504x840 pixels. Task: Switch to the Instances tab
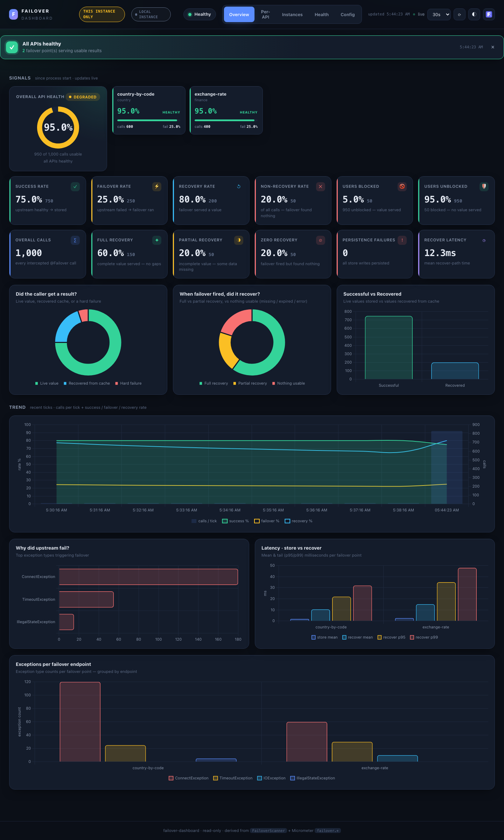(292, 14)
